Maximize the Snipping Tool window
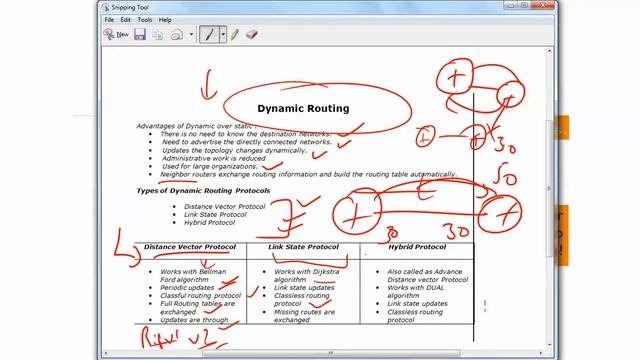 (524, 5)
